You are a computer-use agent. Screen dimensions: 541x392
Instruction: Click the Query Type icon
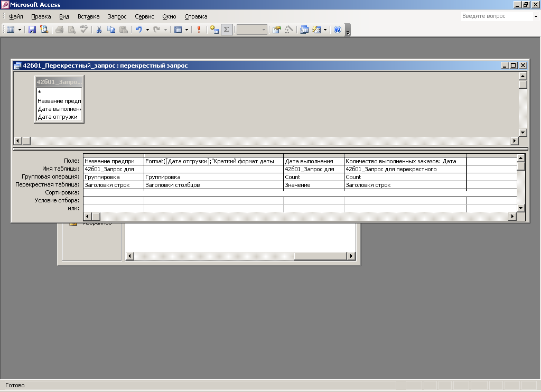pyautogui.click(x=178, y=30)
